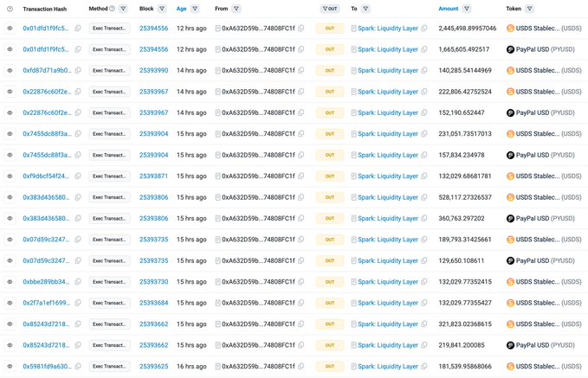Open block 25394556 in 2,445,498.89957046 row
This screenshot has width=588, height=378.
154,28
